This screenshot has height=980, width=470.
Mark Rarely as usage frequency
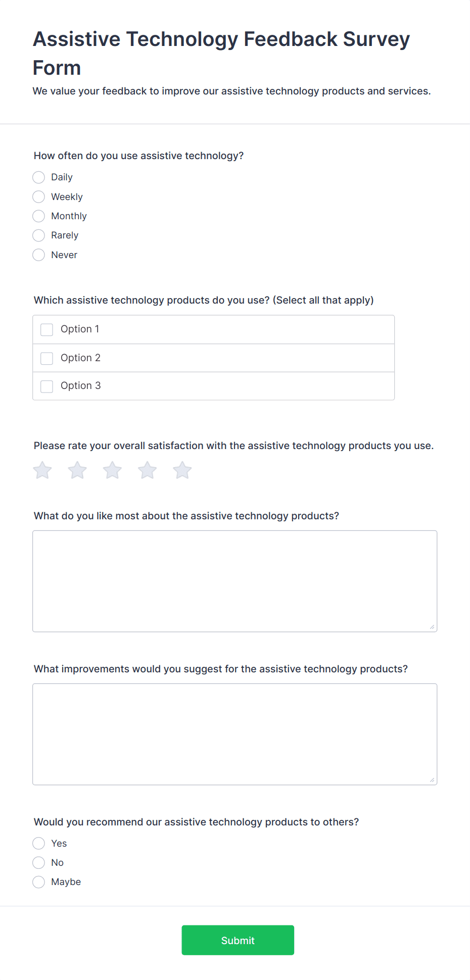[39, 235]
